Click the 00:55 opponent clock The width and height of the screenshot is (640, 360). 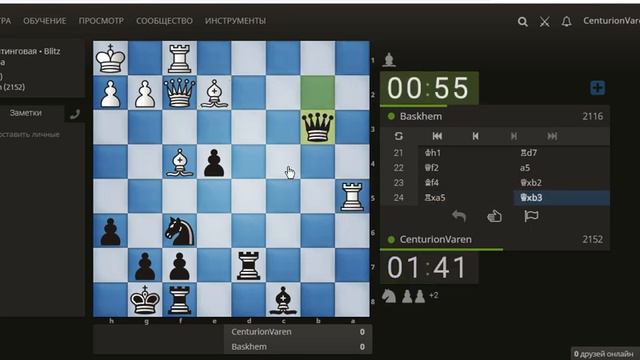[x=429, y=88]
